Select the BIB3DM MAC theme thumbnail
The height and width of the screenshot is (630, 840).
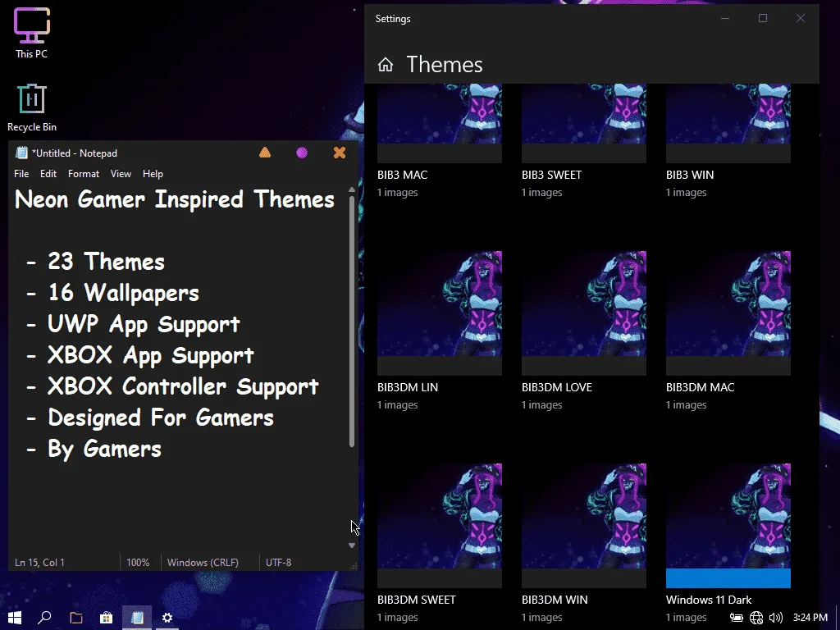pos(728,313)
